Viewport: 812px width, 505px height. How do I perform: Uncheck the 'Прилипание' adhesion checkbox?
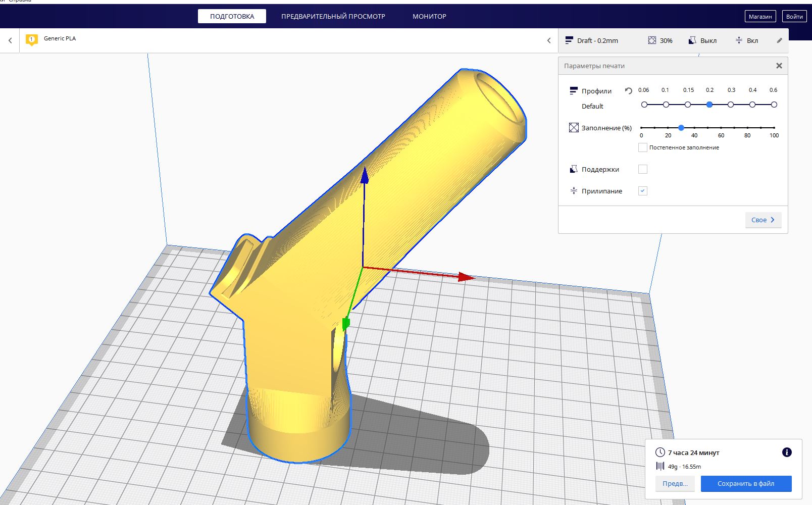point(642,191)
